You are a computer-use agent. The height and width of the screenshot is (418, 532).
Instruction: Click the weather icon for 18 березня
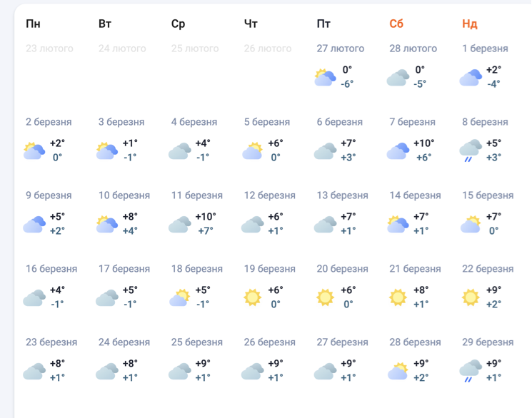pos(179,297)
